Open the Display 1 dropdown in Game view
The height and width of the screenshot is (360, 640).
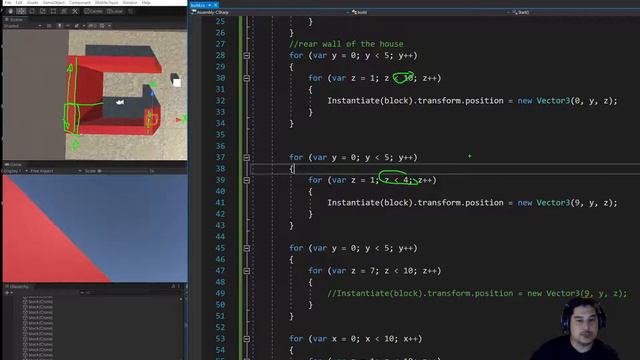(x=15, y=171)
